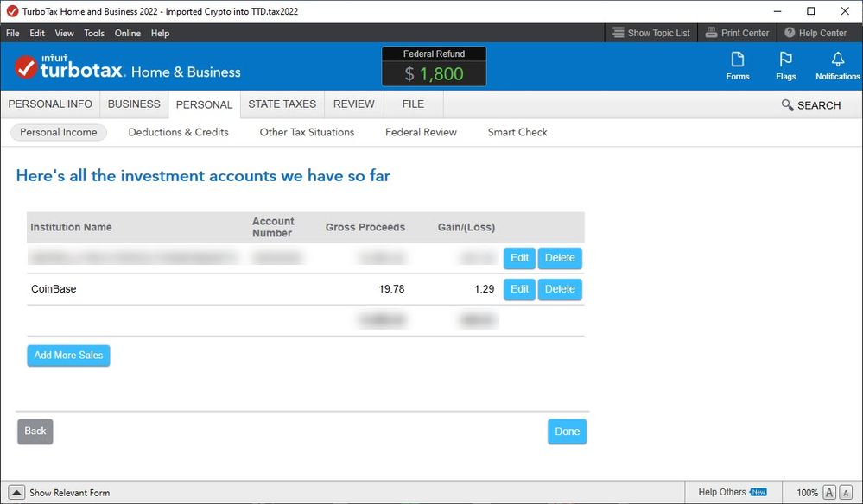The height and width of the screenshot is (504, 863).
Task: Open the Tools menu
Action: (x=94, y=33)
